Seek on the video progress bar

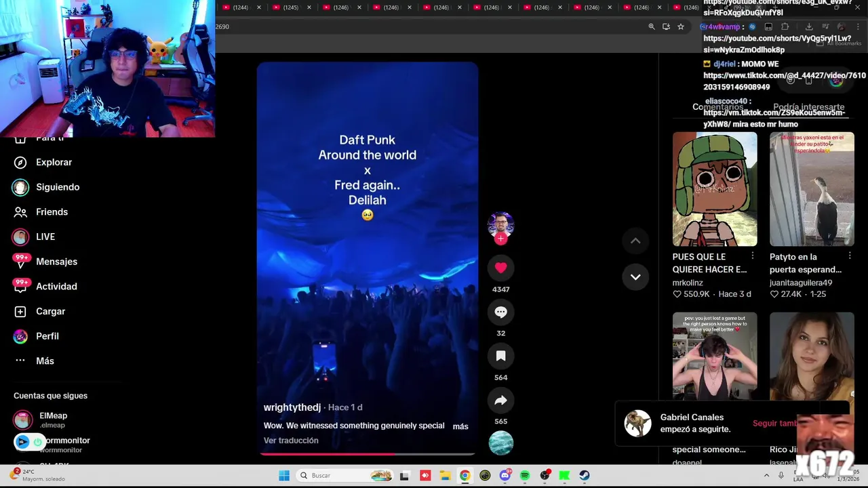point(367,453)
